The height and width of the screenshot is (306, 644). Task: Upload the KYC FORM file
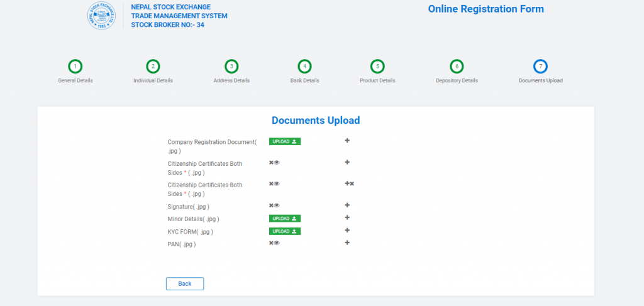(285, 231)
